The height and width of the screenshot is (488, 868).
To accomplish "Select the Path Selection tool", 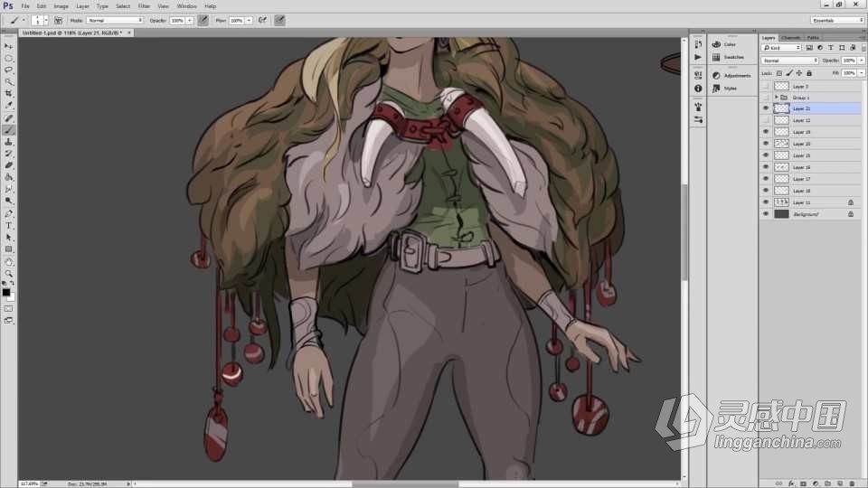I will (8, 238).
